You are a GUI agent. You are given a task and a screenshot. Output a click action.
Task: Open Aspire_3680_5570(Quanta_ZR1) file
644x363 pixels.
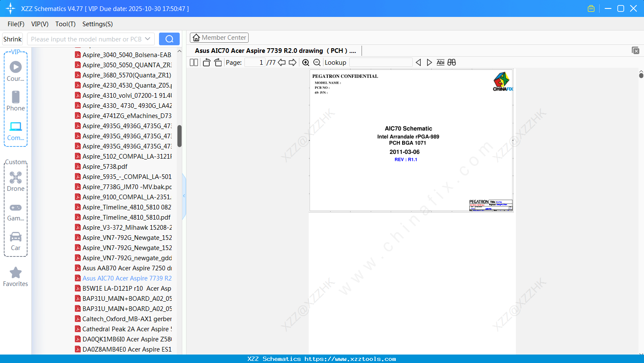coord(123,75)
